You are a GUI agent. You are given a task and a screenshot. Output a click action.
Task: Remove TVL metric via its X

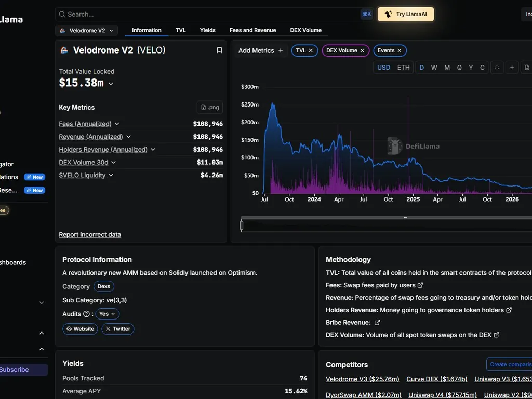[311, 50]
